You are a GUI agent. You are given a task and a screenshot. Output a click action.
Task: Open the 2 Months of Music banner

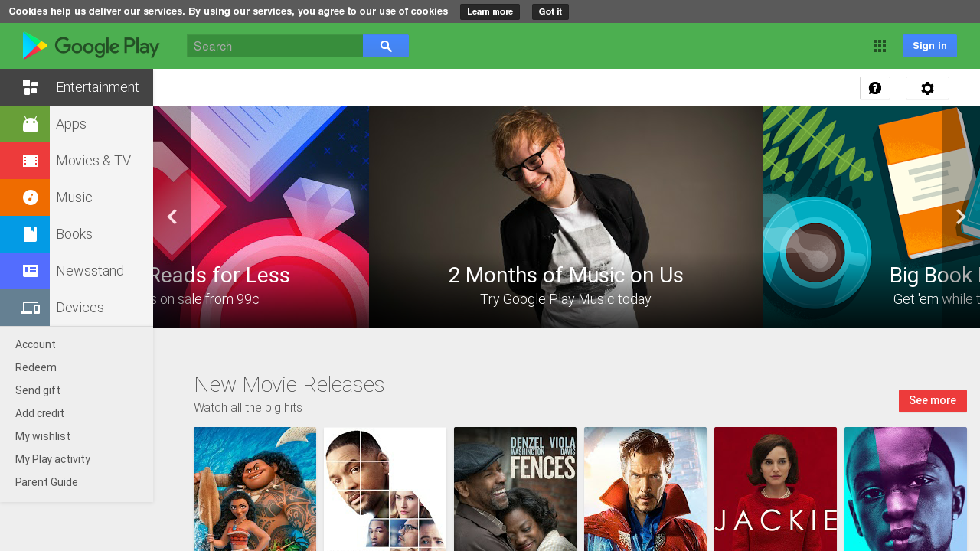point(566,217)
